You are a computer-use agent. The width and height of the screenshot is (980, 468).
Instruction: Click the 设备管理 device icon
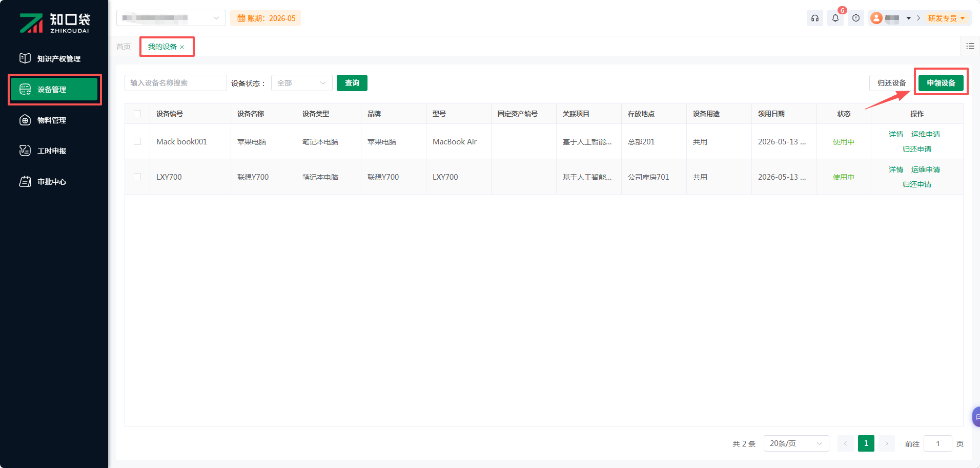click(25, 89)
